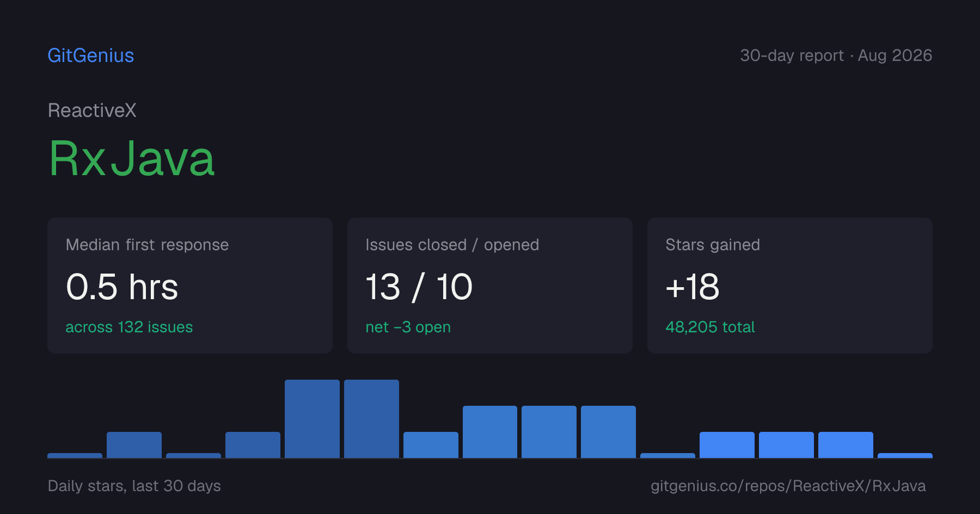Select the "Stars gained" label
Screen dimensions: 980x514
(712, 245)
